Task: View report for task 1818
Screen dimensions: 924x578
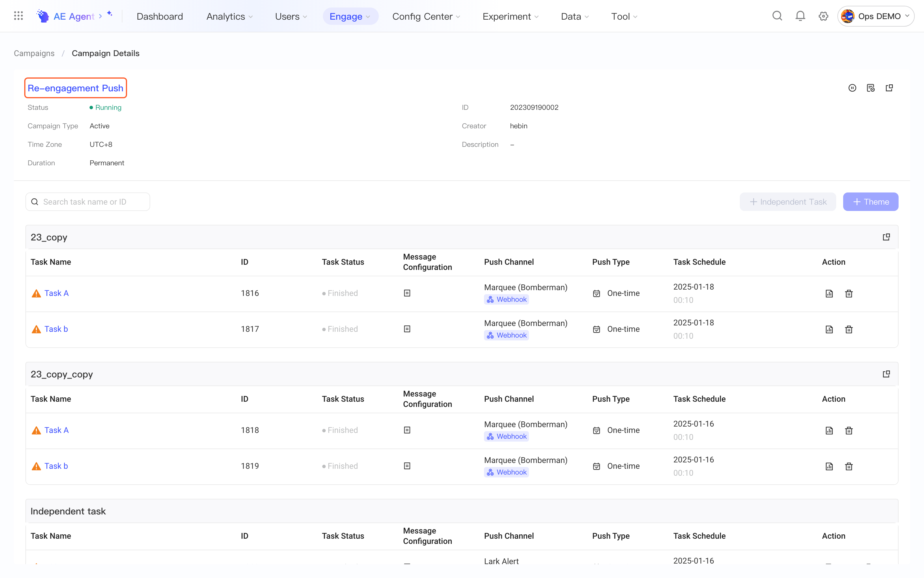Action: (829, 430)
